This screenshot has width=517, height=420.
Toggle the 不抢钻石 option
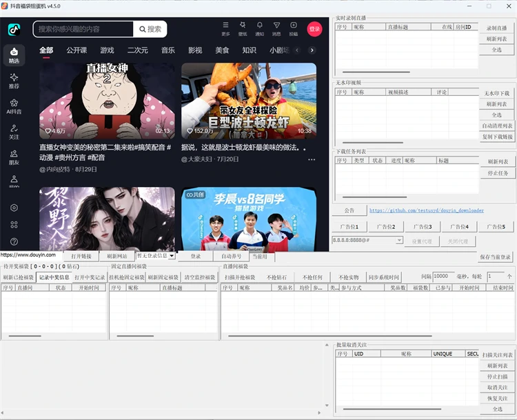tap(276, 277)
